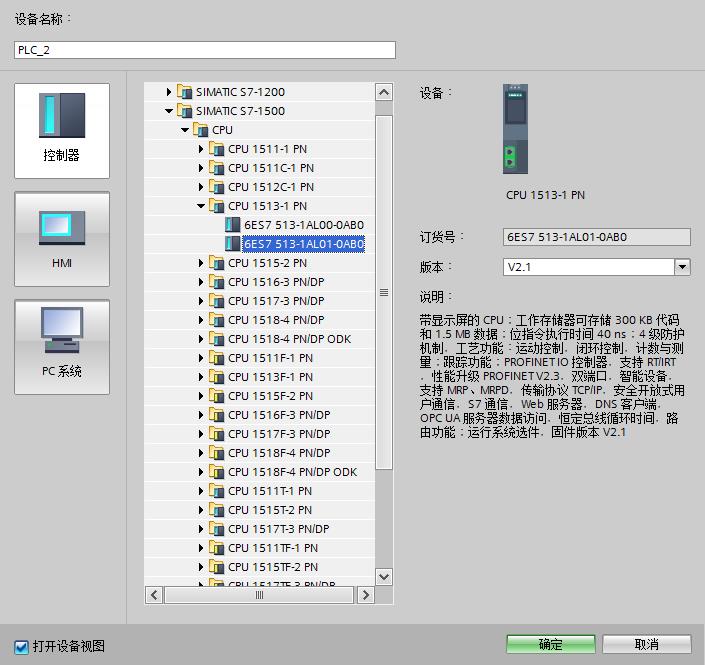The image size is (705, 665).
Task: Click the tree scroll left arrow
Action: click(x=154, y=595)
